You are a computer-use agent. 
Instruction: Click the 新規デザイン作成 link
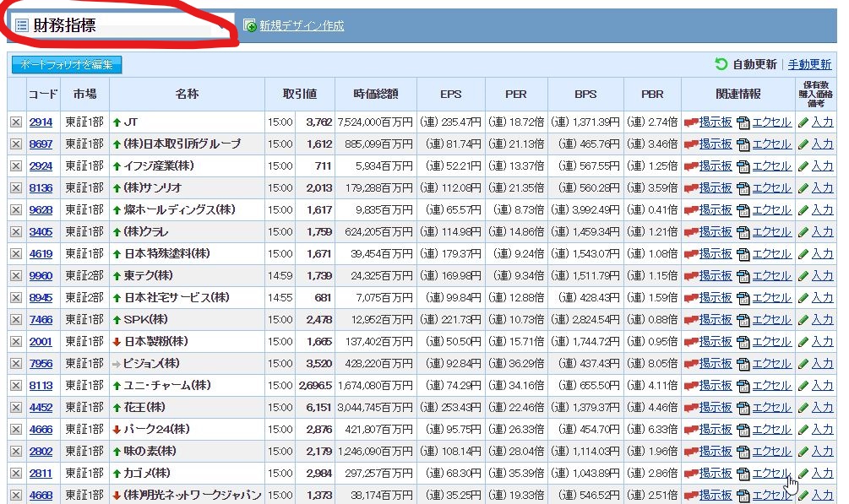coord(302,25)
